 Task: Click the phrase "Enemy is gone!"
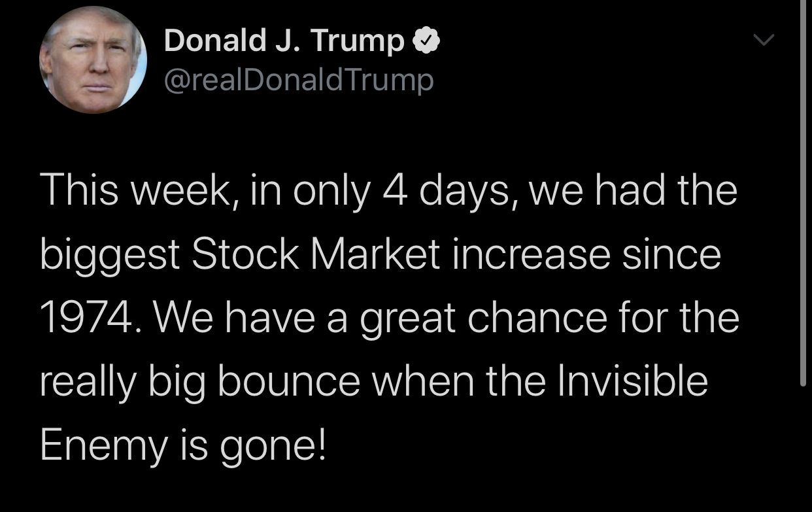point(182,446)
